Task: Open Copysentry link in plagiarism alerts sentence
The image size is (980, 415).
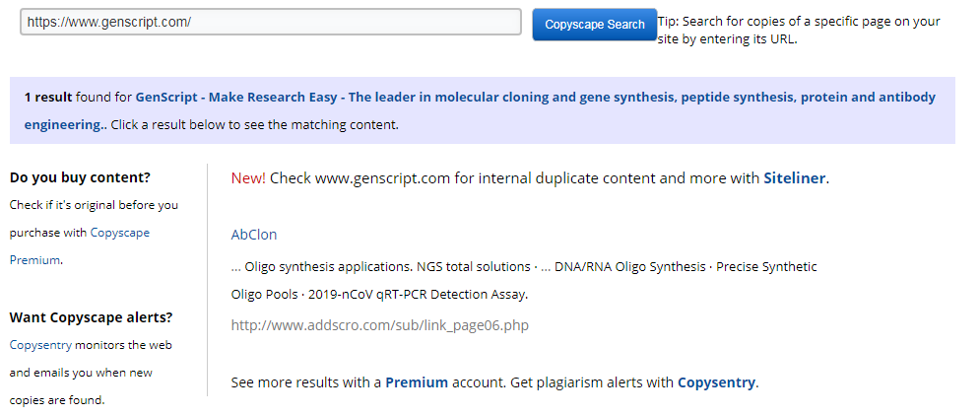Action: coord(716,382)
